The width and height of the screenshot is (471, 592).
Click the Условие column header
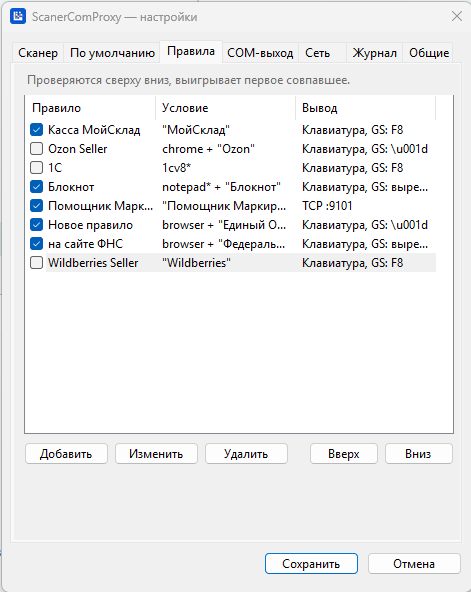(225, 108)
